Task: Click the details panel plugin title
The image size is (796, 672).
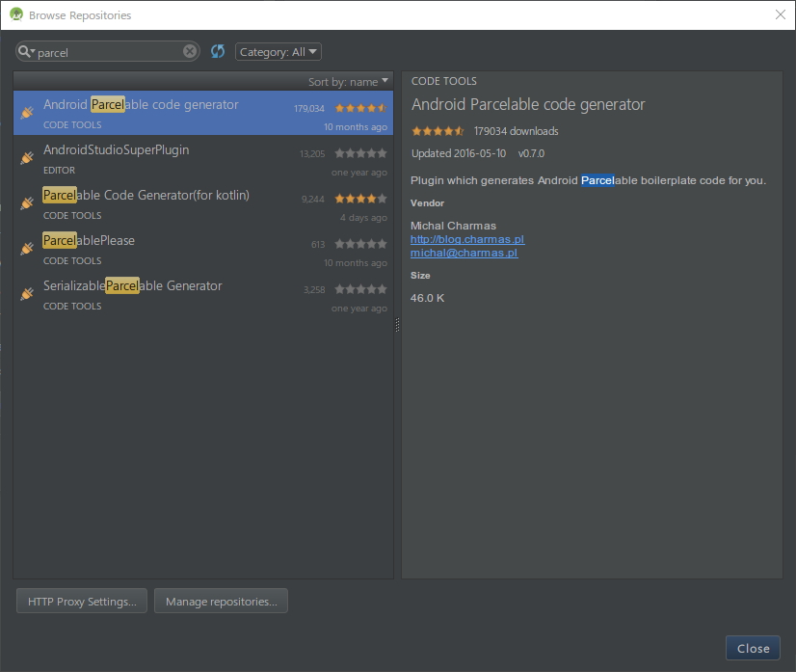Action: click(x=528, y=105)
